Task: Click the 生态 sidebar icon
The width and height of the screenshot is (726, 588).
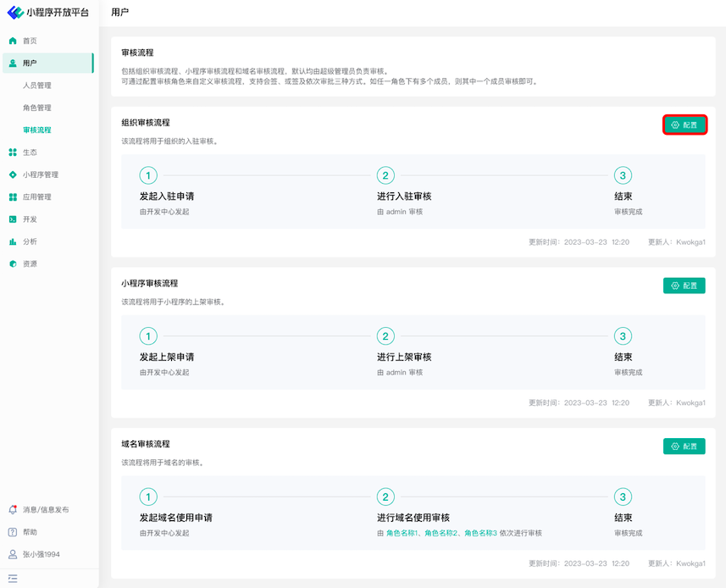Action: 13,153
